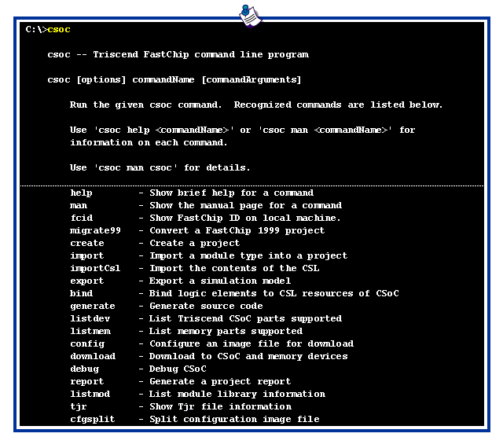Click the 'report' command name
503x448 pixels.
pyautogui.click(x=86, y=381)
